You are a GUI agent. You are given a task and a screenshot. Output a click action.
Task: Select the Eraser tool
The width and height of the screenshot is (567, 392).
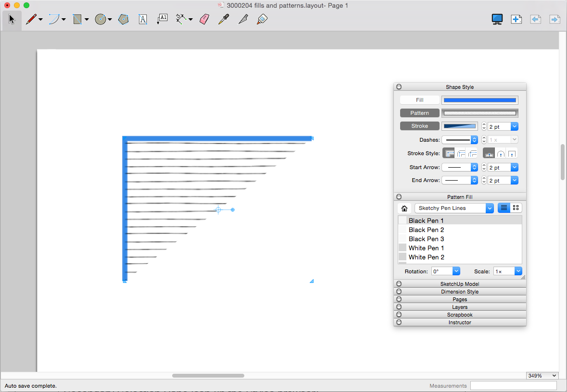click(x=204, y=19)
